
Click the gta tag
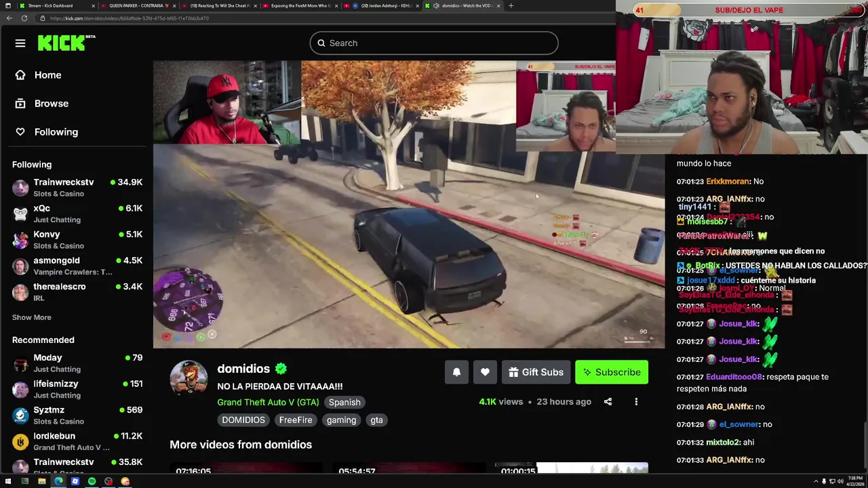[376, 420]
